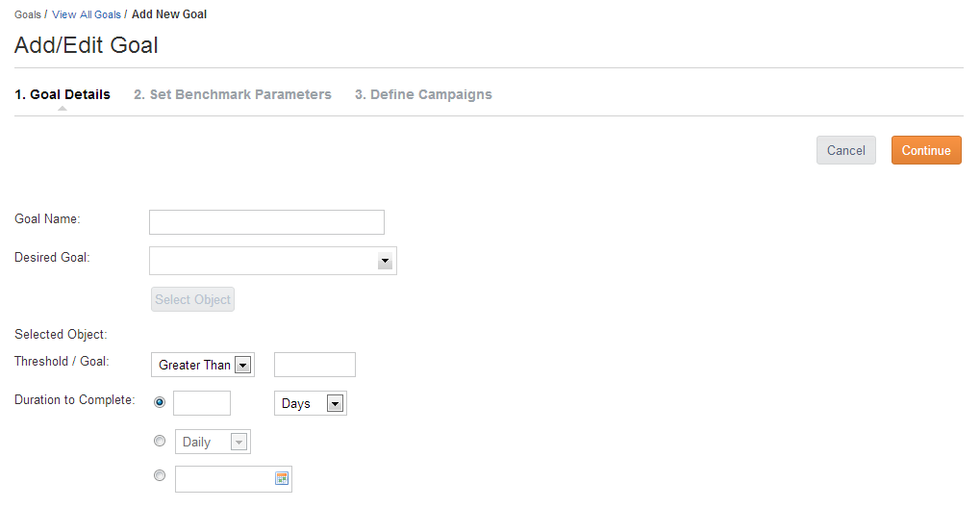Open the calendar date picker icon
The image size is (980, 508).
click(x=282, y=478)
